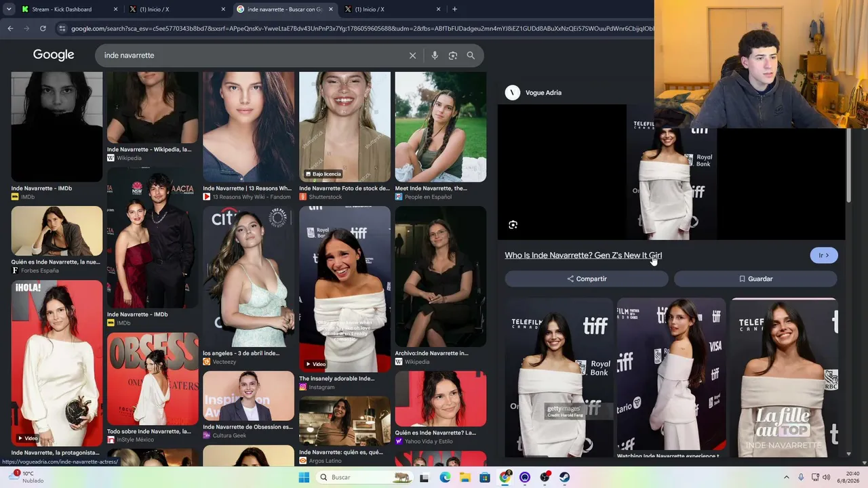Image resolution: width=868 pixels, height=488 pixels.
Task: Open the taskbar weather widget
Action: pyautogui.click(x=27, y=477)
